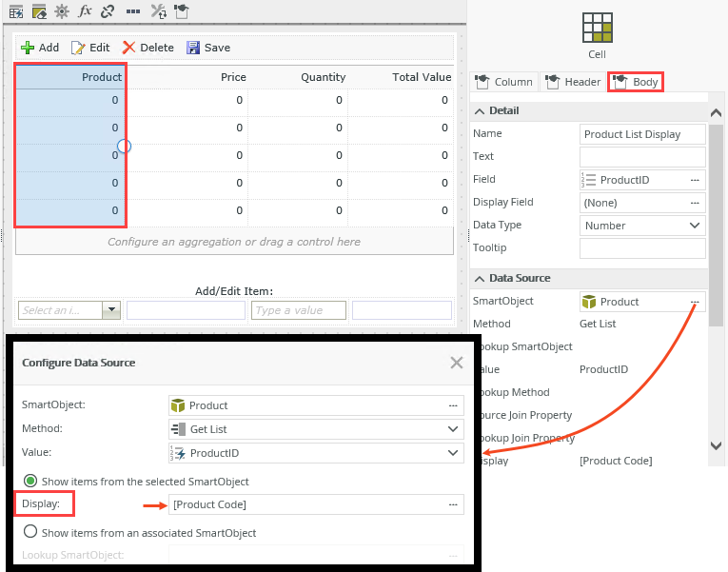The image size is (728, 572).
Task: Click the Display [Product Code] field in dialog
Action: pyautogui.click(x=316, y=504)
